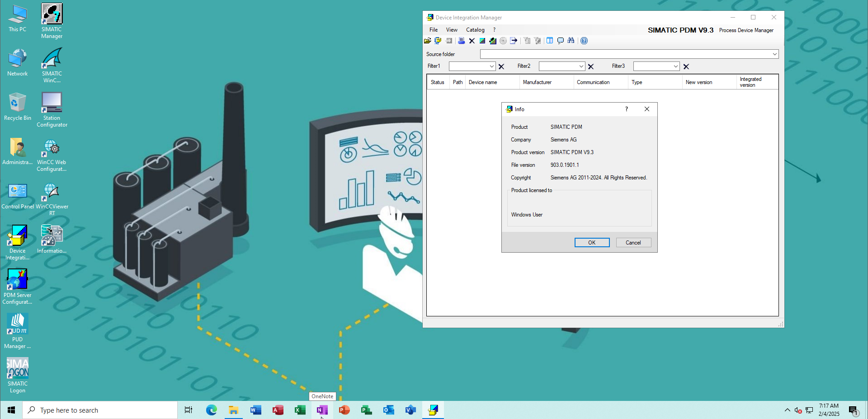868x419 pixels.
Task: Open Information Server desktop icon
Action: [52, 239]
